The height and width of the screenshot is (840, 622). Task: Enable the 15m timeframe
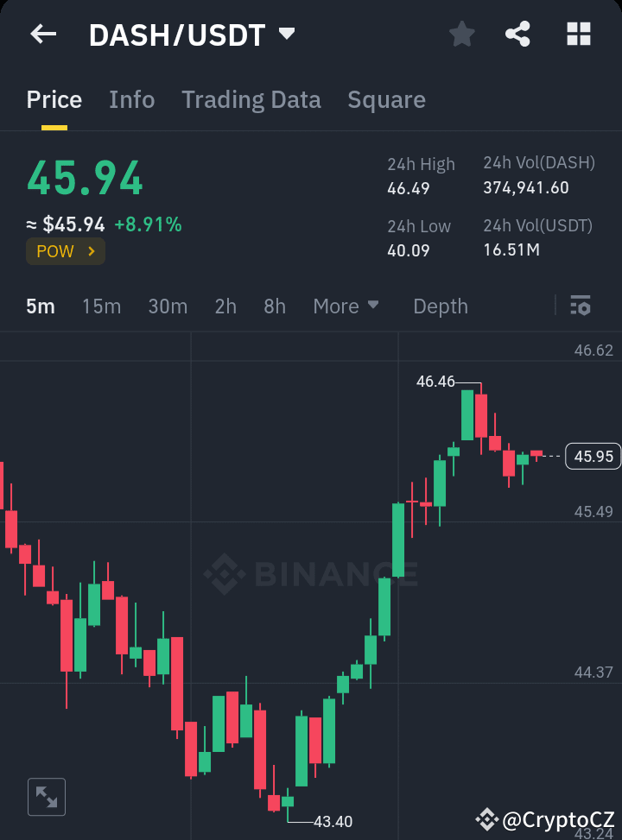[101, 306]
